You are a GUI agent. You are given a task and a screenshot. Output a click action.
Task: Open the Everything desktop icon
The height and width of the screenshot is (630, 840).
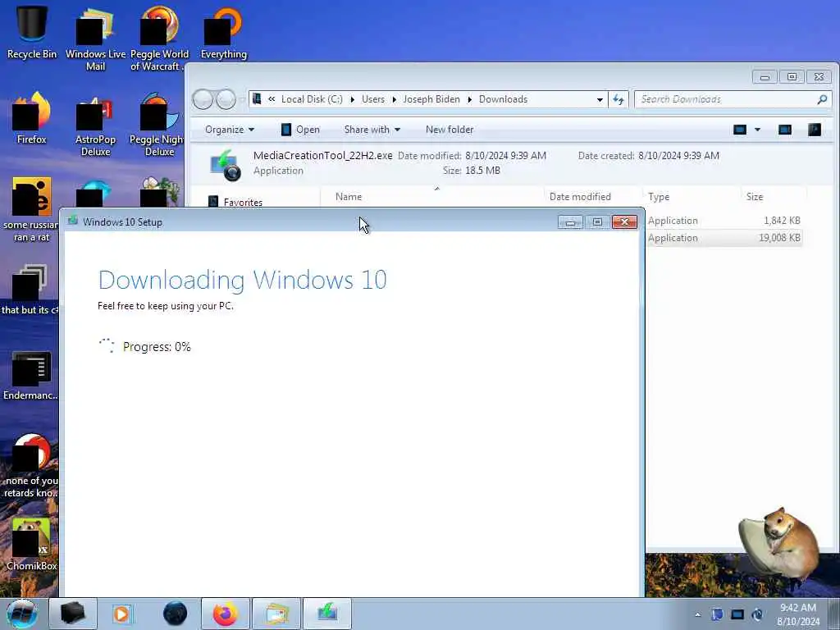(223, 31)
